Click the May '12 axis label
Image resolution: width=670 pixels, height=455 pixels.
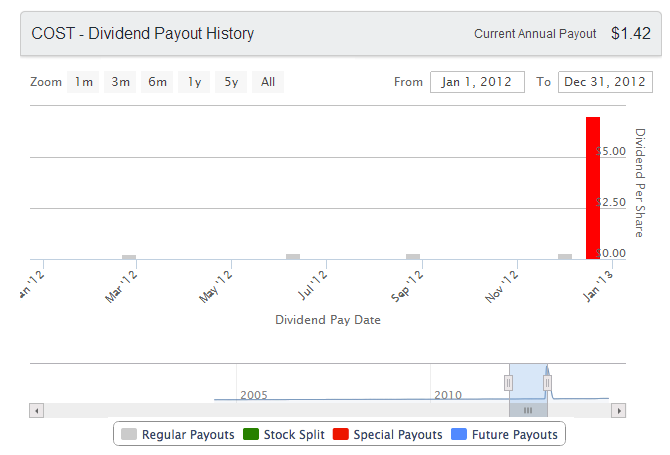click(216, 287)
